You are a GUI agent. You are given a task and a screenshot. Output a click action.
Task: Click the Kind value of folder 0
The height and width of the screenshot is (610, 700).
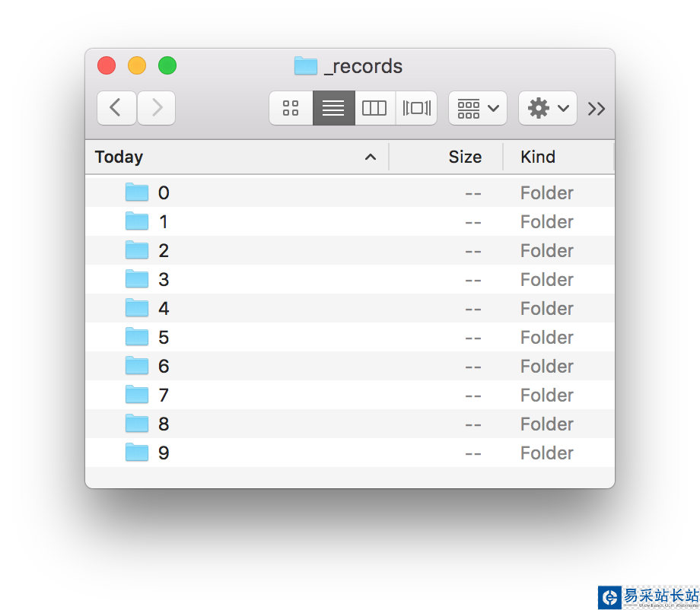coord(547,192)
